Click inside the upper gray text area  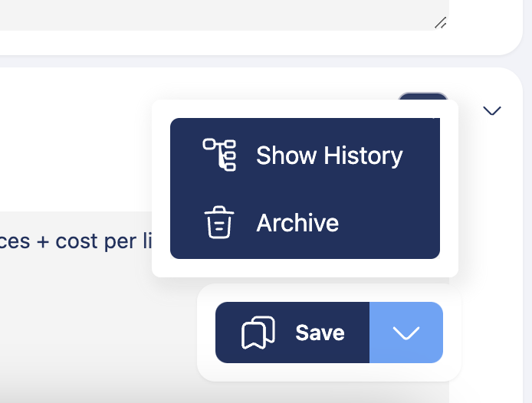[x=215, y=14]
